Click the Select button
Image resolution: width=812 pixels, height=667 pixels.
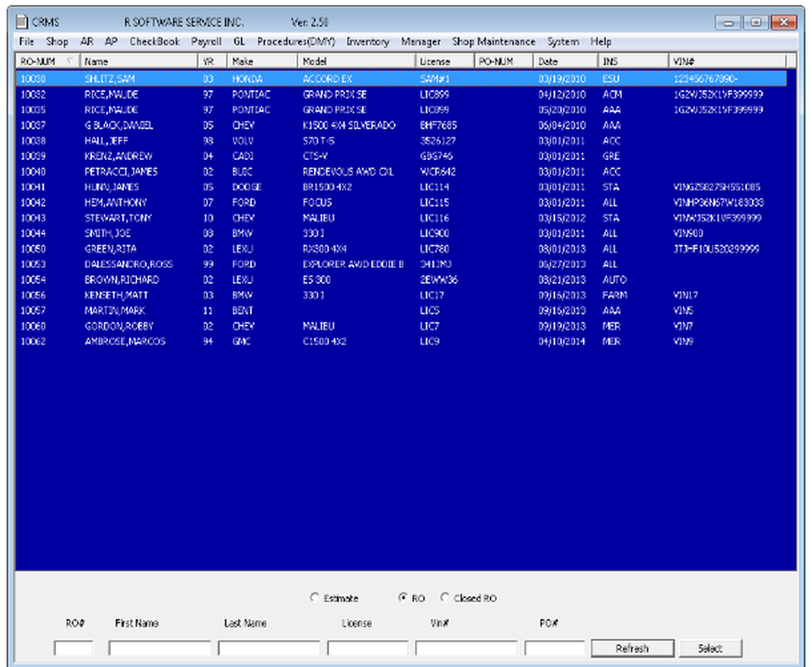click(x=710, y=648)
